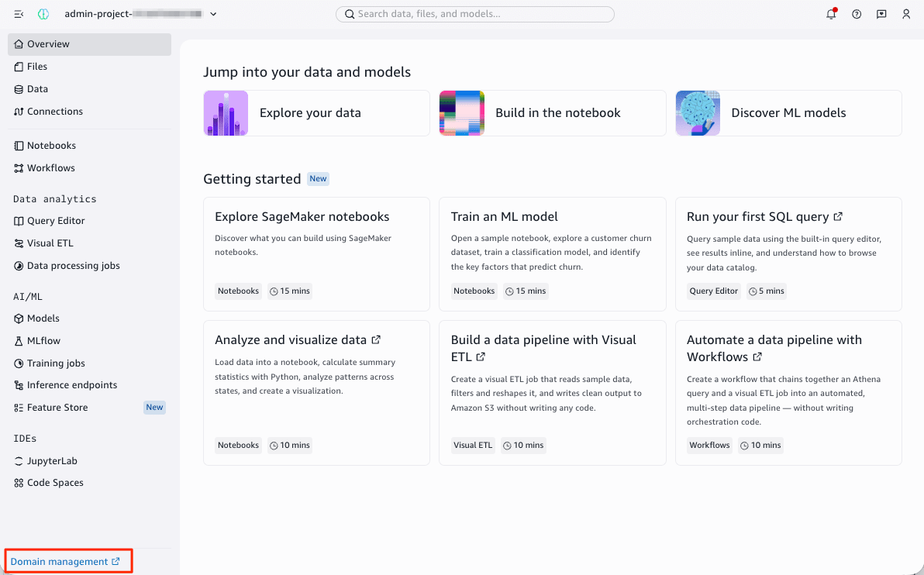Click the Feature Store icon
This screenshot has height=575, width=924.
[19, 408]
